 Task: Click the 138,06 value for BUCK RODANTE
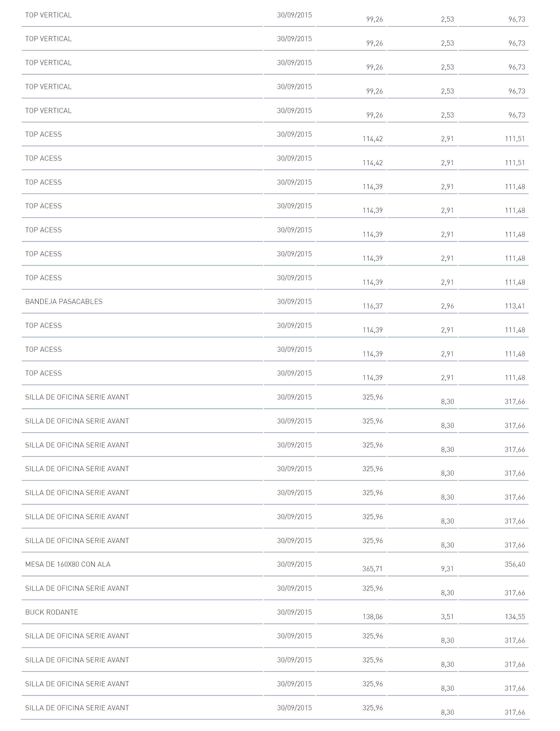372,617
